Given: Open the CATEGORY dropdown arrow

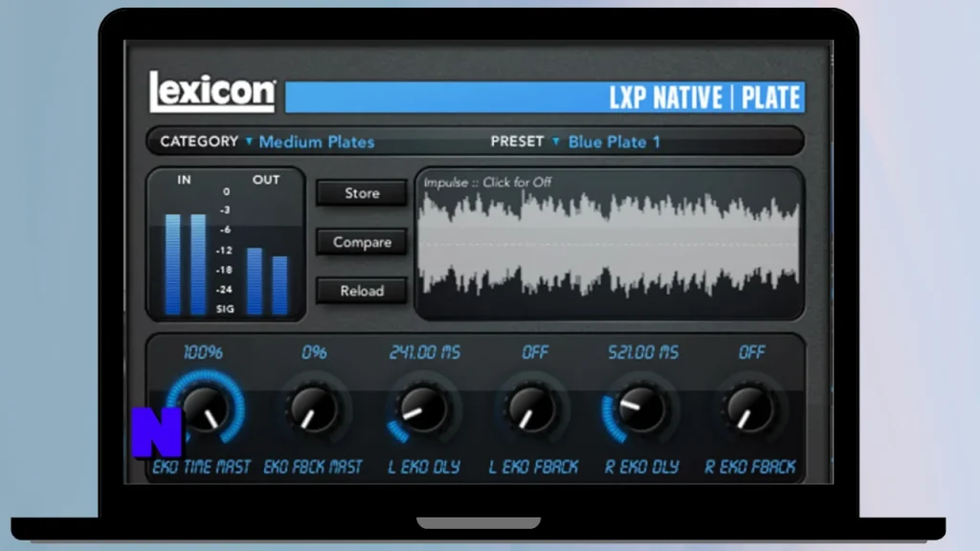Looking at the screenshot, I should 249,142.
